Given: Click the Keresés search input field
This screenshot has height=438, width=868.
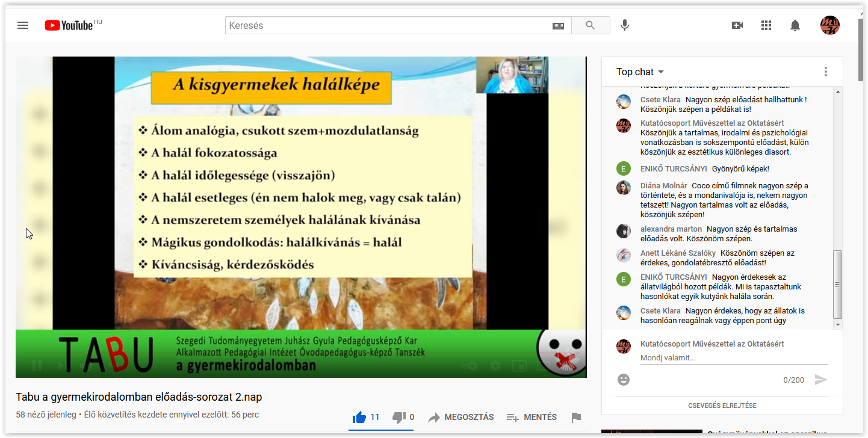Looking at the screenshot, I should pos(388,25).
